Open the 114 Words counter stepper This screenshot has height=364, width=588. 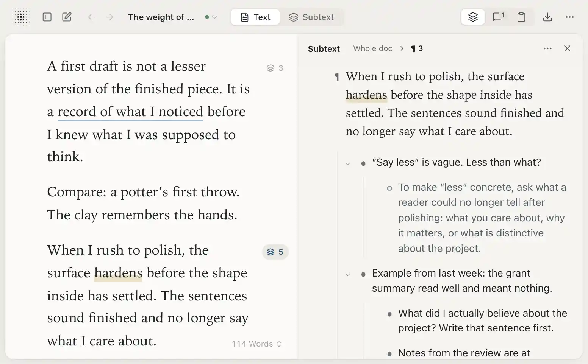coord(256,344)
